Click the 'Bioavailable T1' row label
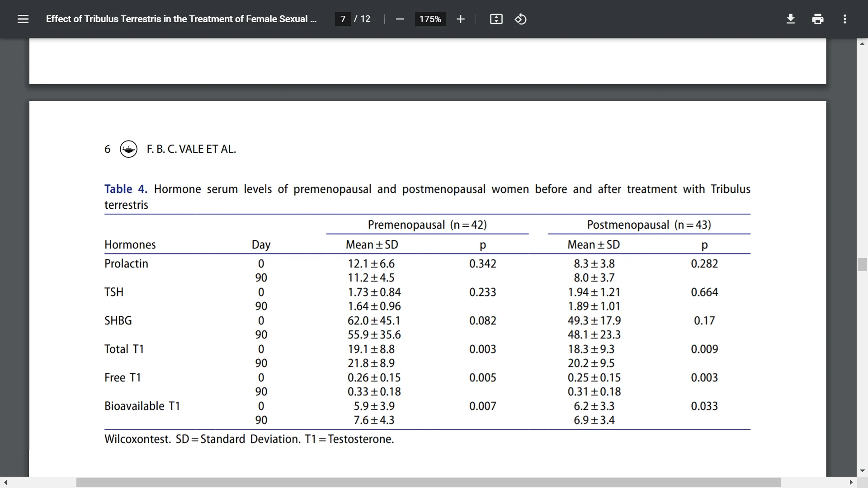The image size is (868, 488). coord(142,406)
